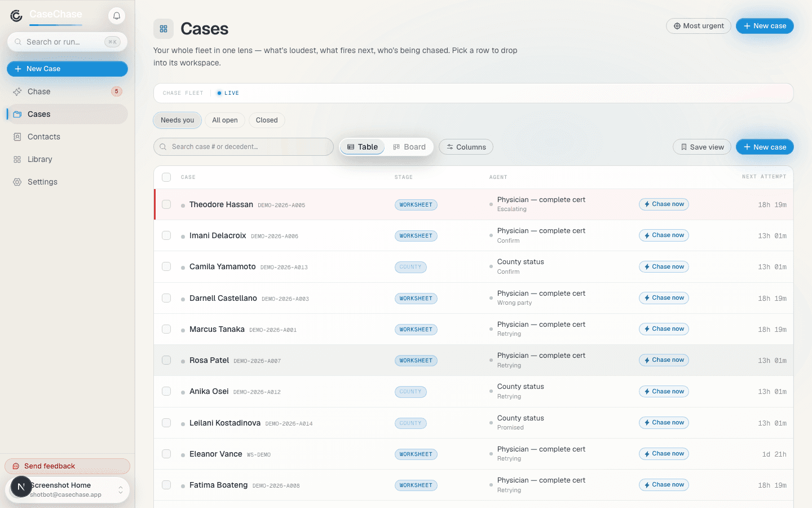Click WORKSHEET stage badge for Imani Delacroix

[416, 236]
